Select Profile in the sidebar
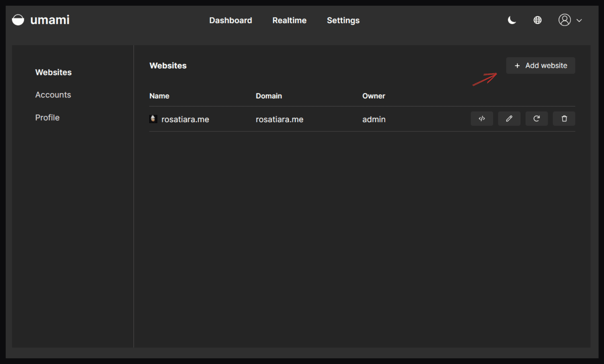 [x=47, y=117]
